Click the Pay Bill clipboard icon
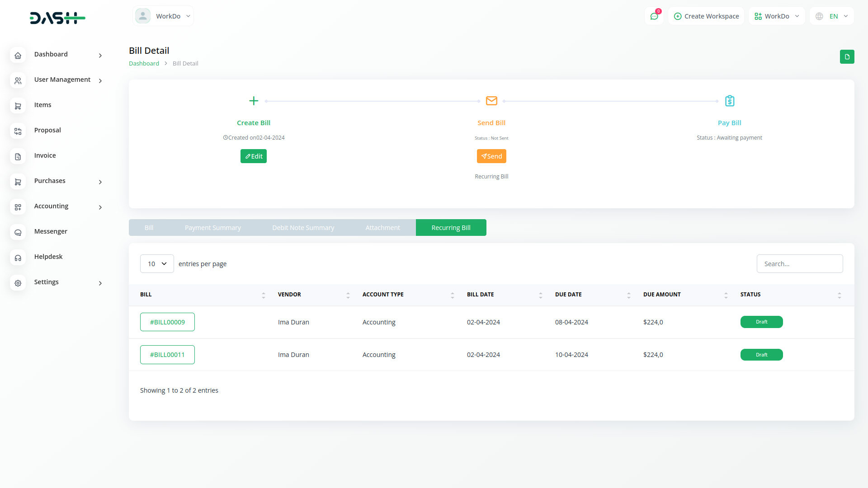The width and height of the screenshot is (868, 488). (x=729, y=101)
